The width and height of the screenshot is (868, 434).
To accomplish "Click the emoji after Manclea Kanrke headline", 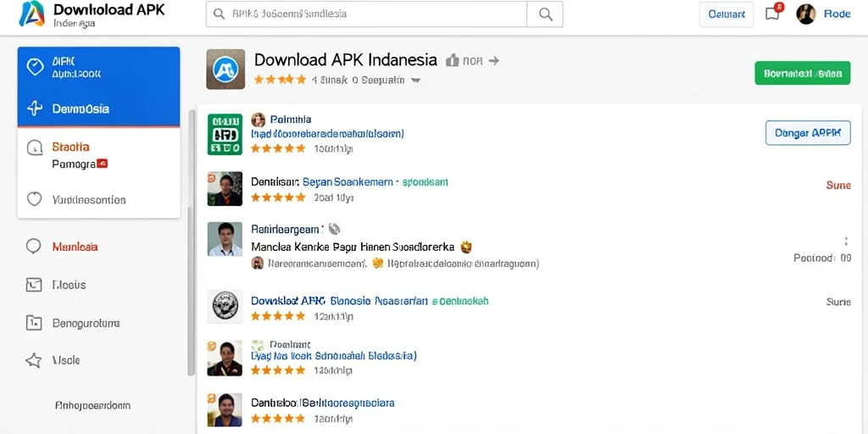I will coord(466,247).
